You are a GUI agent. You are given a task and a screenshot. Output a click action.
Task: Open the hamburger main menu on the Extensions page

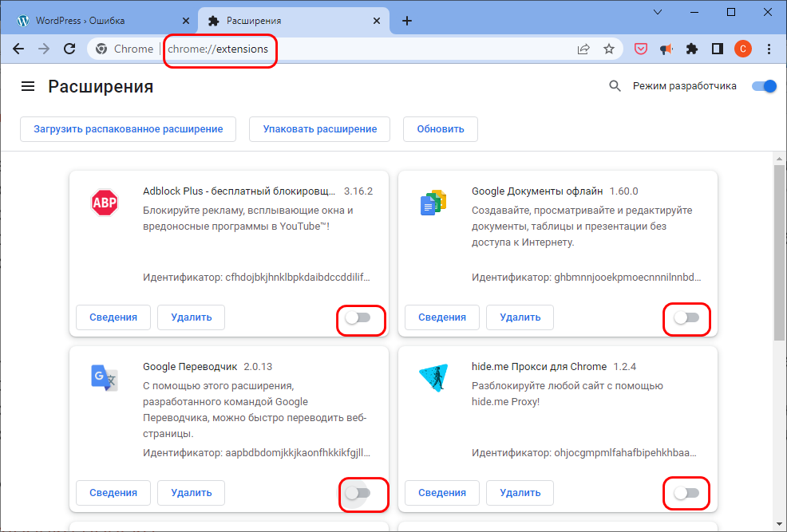[x=28, y=86]
